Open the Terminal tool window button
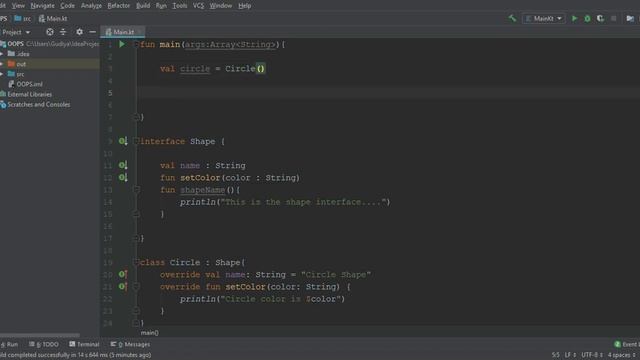640x360 pixels. pos(84,344)
